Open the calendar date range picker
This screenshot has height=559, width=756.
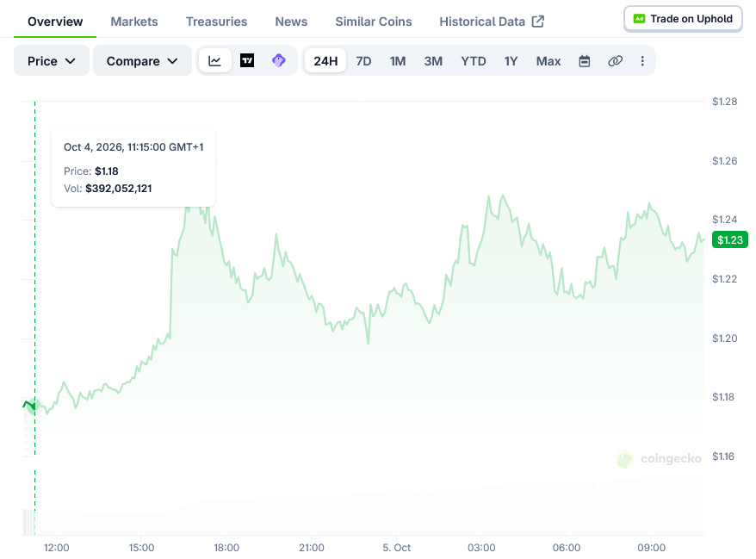585,61
